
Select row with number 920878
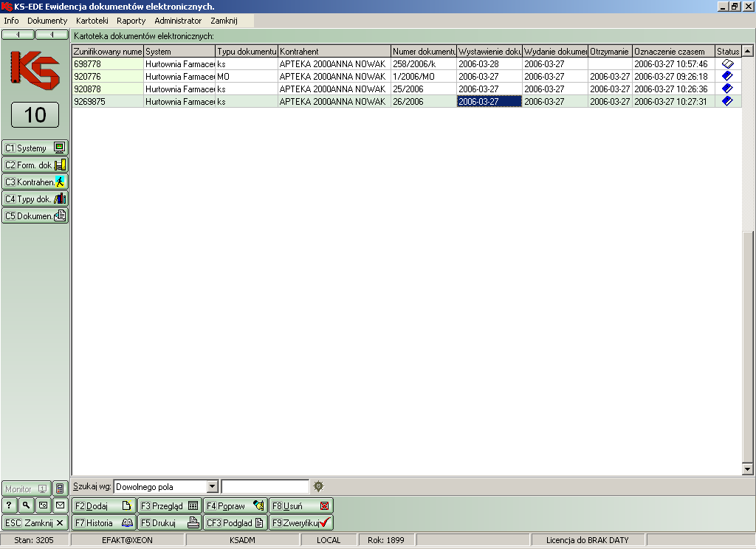(x=407, y=89)
